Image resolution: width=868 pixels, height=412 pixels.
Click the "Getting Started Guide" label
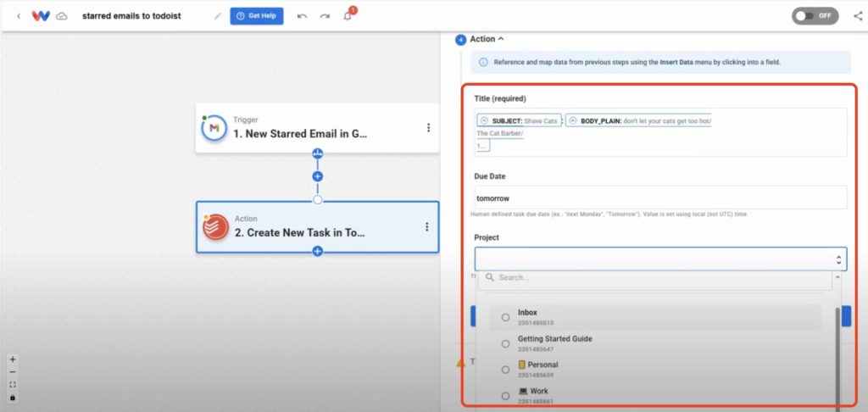point(555,339)
